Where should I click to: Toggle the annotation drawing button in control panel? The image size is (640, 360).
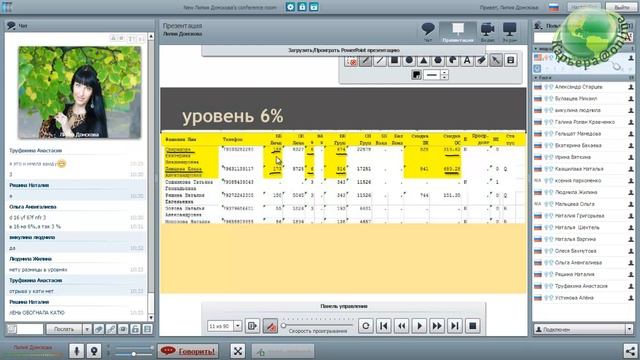coord(270,326)
